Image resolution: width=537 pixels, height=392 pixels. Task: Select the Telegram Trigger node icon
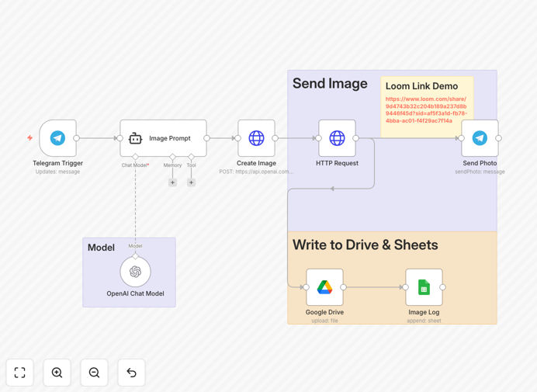coord(57,138)
